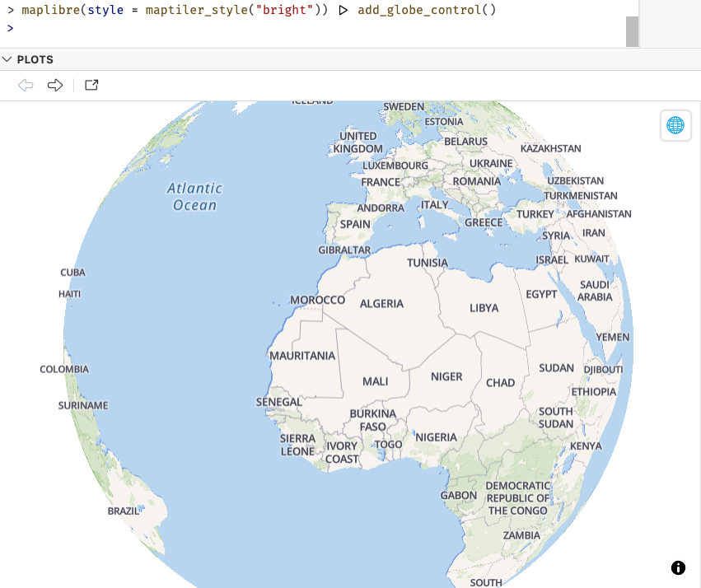
Task: Click the SAUDI ARABIA label
Action: (595, 291)
